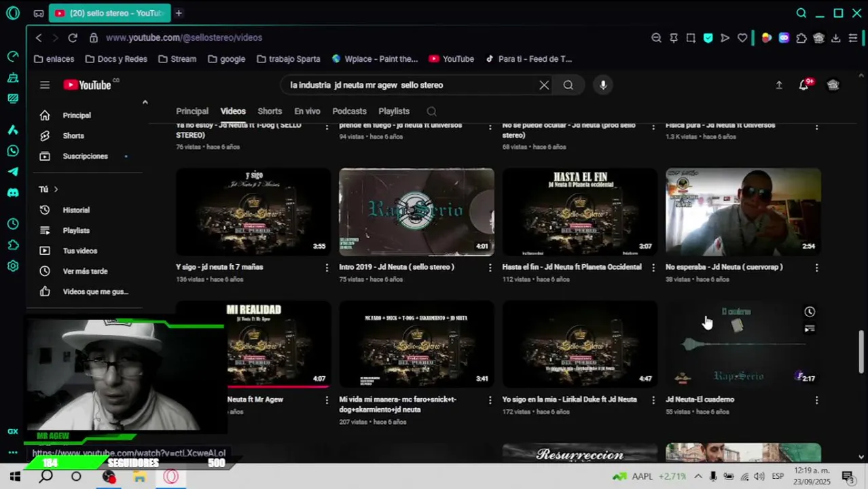Viewport: 868px width, 489px height.
Task: Open Opera downloads icon in toolbar
Action: click(836, 38)
